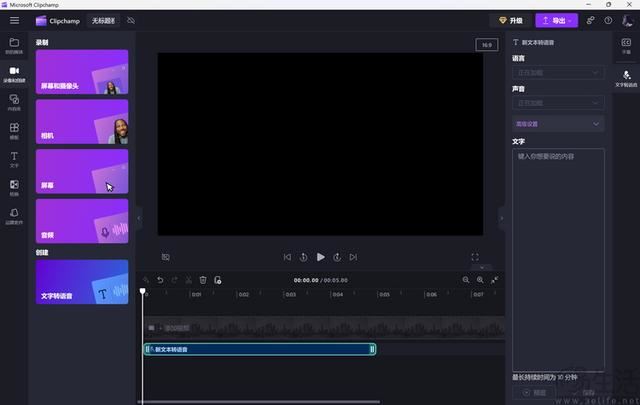Open the hamburger menu

point(14,20)
